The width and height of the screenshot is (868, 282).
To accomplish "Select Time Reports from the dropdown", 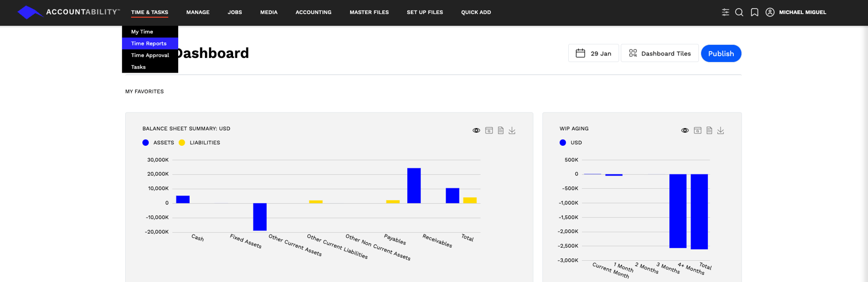I will pos(149,43).
